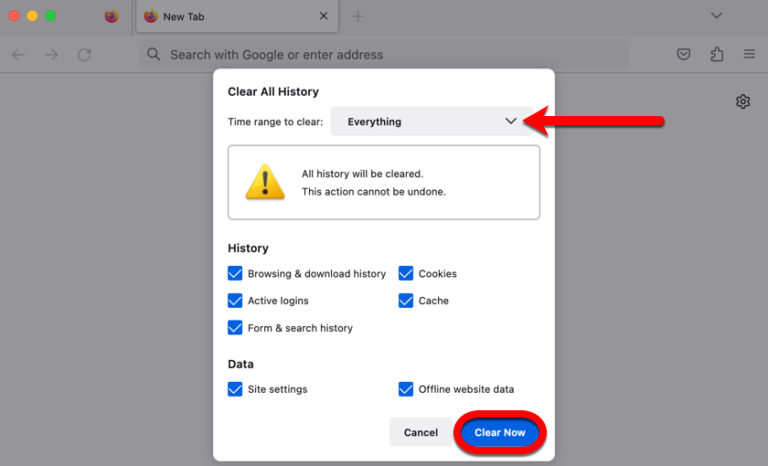This screenshot has height=466, width=768.
Task: Open the List all tabs chevron
Action: (x=716, y=16)
